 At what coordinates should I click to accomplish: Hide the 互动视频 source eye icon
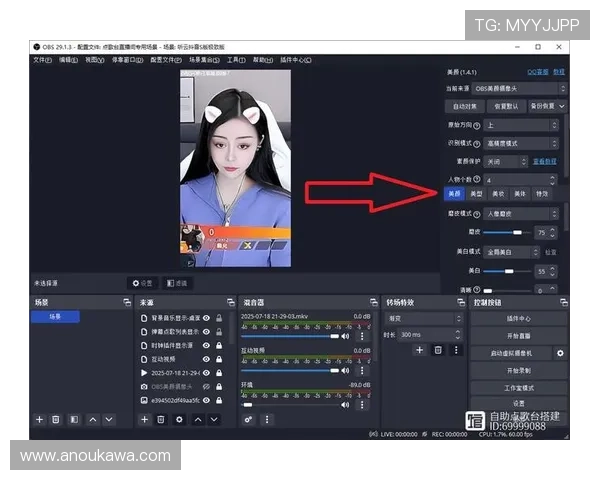206,359
